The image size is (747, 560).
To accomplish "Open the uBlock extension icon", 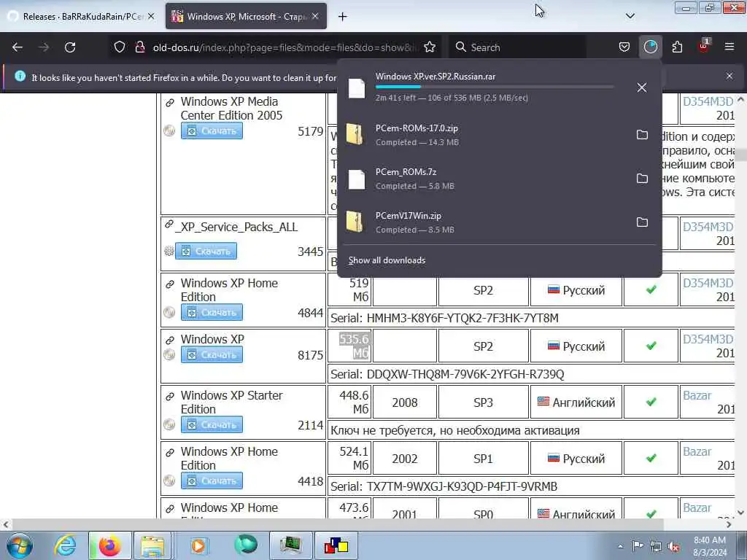I will click(703, 46).
